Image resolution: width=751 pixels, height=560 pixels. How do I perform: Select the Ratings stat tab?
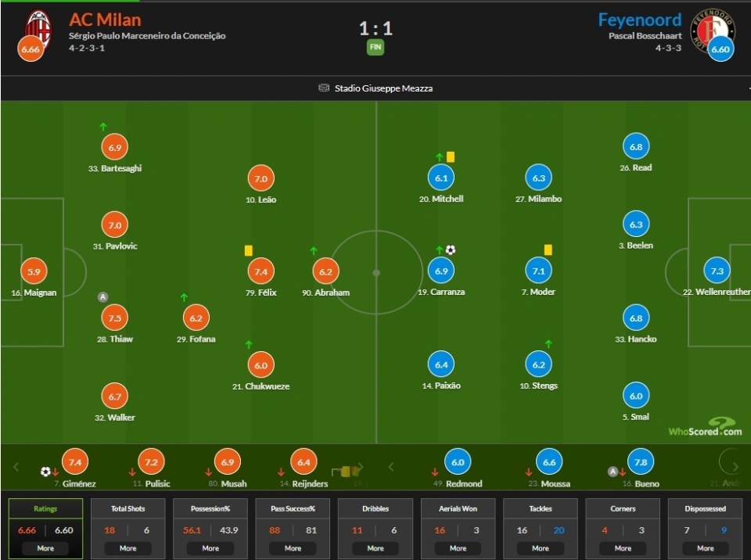[45, 508]
